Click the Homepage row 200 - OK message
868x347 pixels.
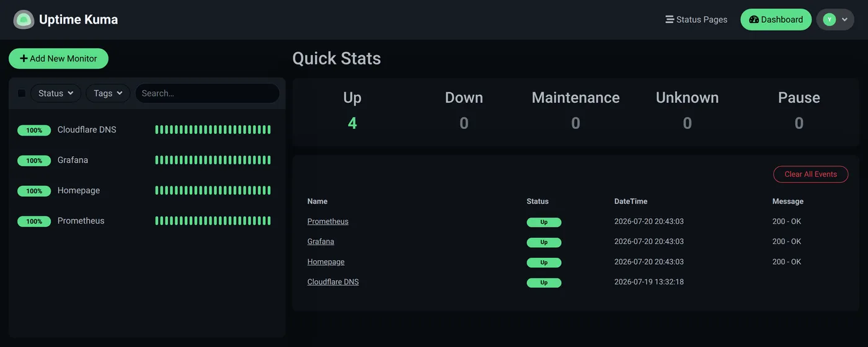coord(787,261)
